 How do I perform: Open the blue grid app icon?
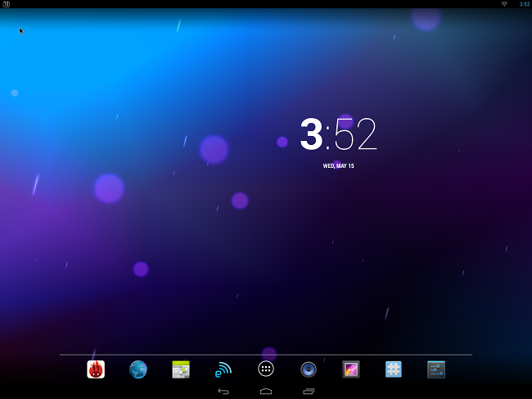[394, 370]
